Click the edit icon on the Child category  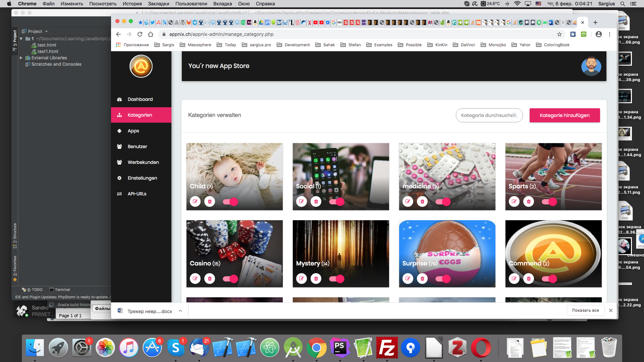click(x=195, y=201)
